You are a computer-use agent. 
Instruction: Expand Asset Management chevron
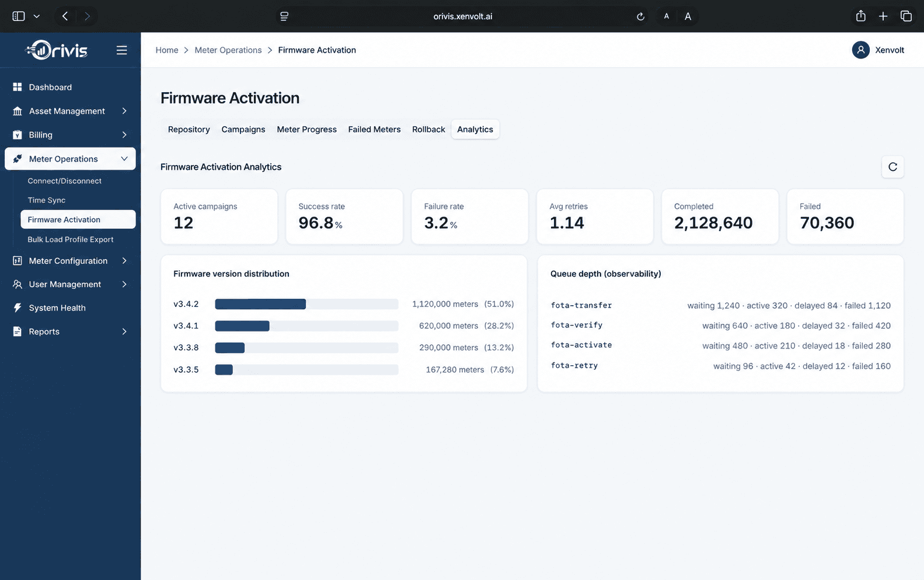pos(124,111)
